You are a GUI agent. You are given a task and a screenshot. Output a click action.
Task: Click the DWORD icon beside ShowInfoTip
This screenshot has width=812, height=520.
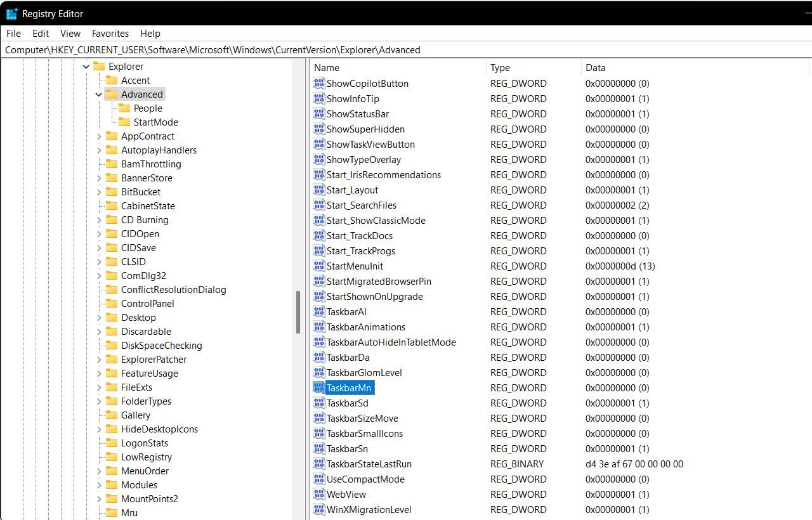[x=318, y=98]
